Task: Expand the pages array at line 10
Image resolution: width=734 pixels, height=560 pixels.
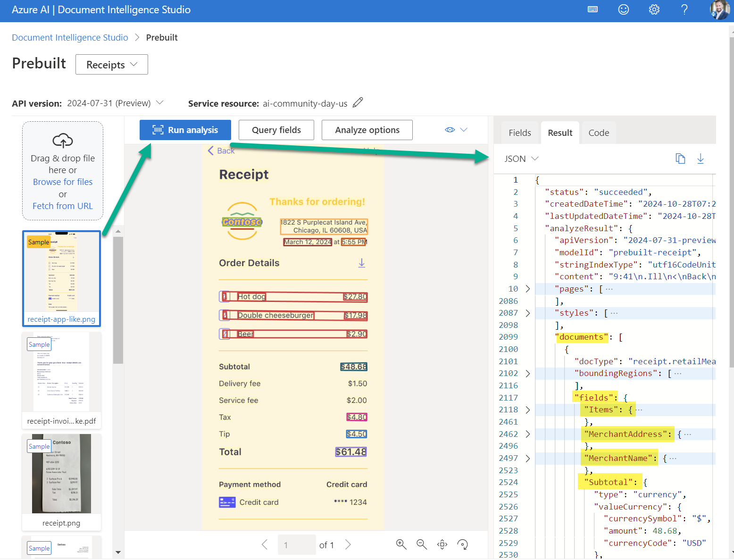Action: tap(528, 288)
